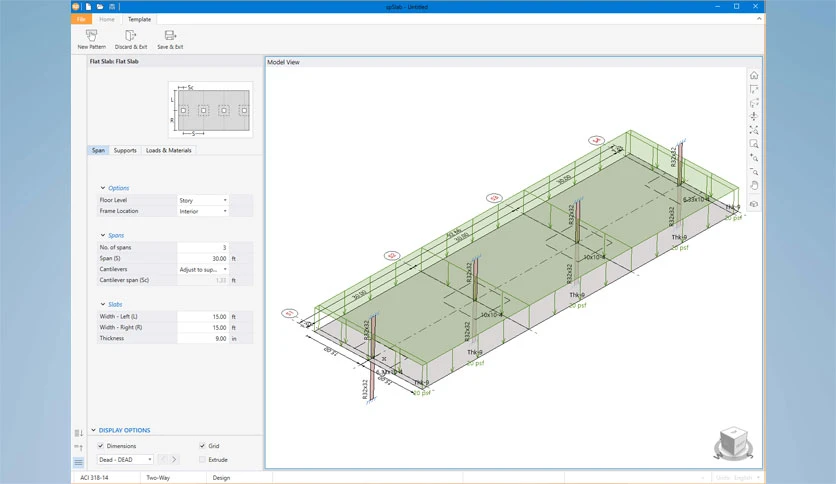Click the Design status bar entry
836x484 pixels.
pos(221,478)
